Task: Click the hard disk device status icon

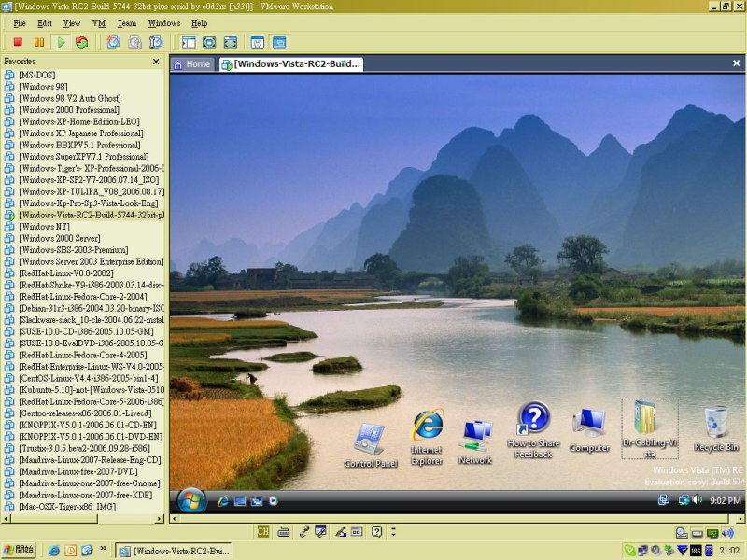Action: [x=682, y=533]
